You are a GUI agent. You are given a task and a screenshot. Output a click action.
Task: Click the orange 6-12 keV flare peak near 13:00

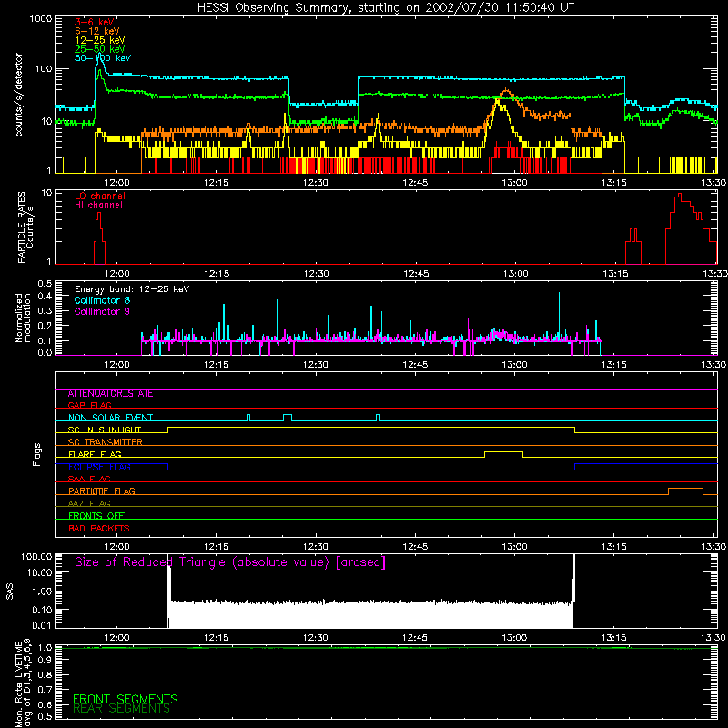click(x=506, y=90)
